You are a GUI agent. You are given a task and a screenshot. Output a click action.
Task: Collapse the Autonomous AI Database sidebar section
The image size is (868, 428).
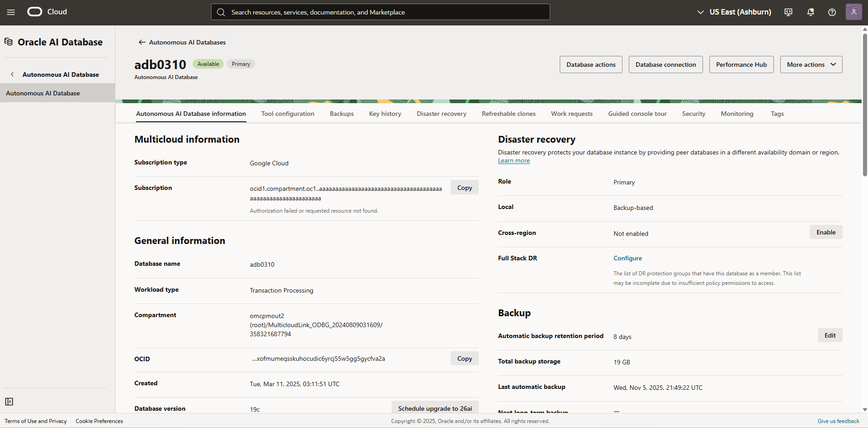tap(11, 74)
